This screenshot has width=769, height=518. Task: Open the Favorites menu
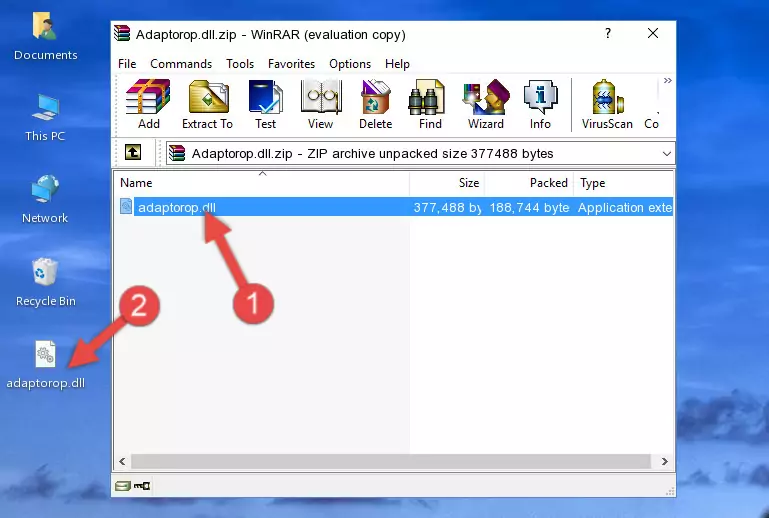click(291, 64)
